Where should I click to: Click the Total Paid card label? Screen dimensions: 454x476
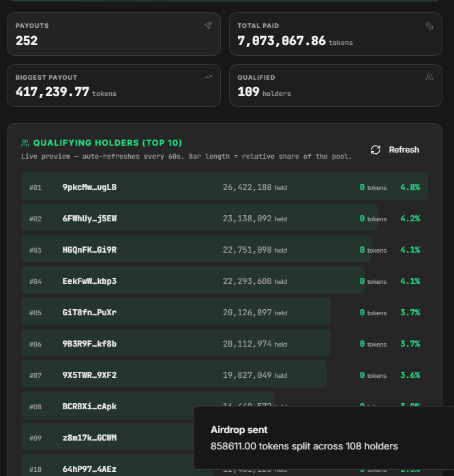point(258,26)
